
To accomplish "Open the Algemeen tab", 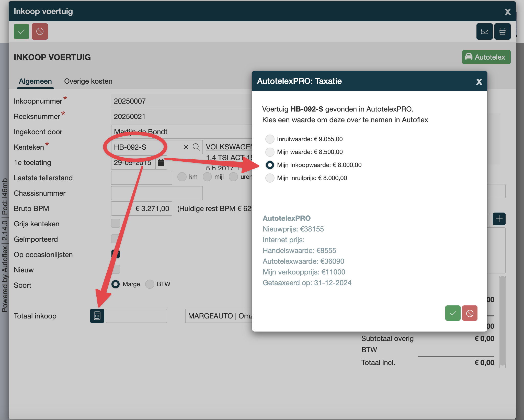I will (35, 81).
